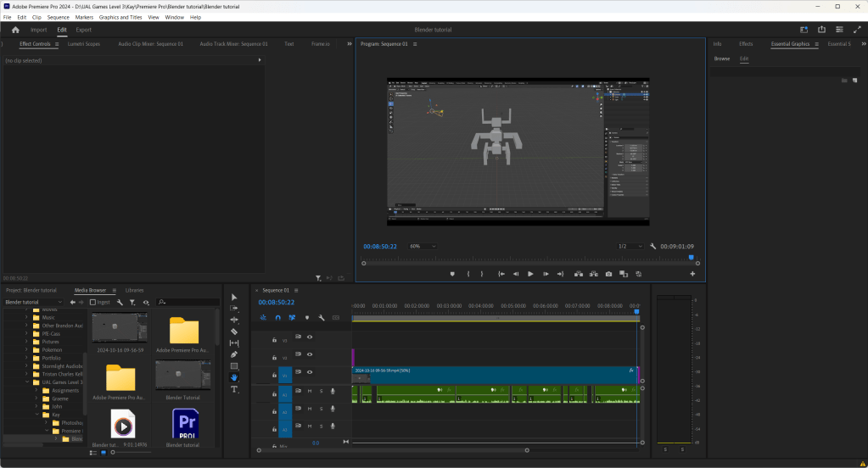Select the Type tool
The height and width of the screenshot is (468, 868).
234,389
